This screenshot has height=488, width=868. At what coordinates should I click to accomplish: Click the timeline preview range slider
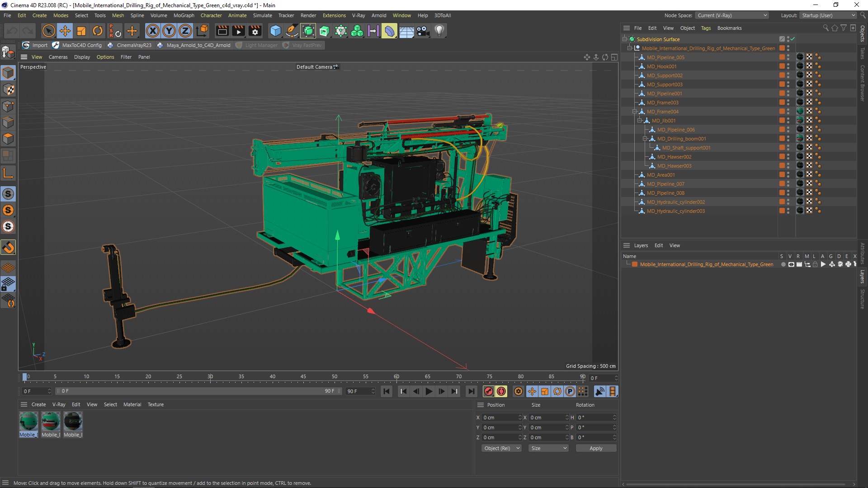point(199,391)
